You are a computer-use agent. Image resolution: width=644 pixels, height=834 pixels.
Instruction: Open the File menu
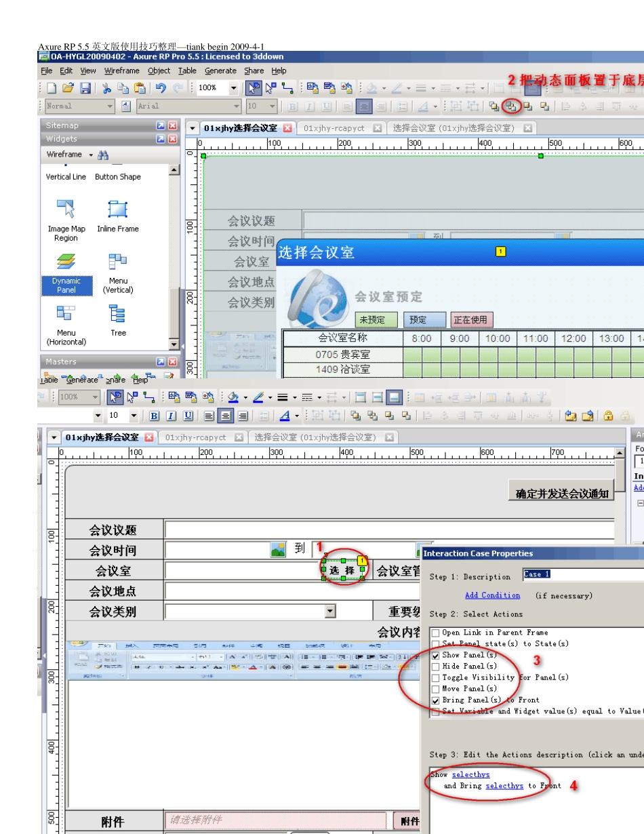(x=47, y=71)
